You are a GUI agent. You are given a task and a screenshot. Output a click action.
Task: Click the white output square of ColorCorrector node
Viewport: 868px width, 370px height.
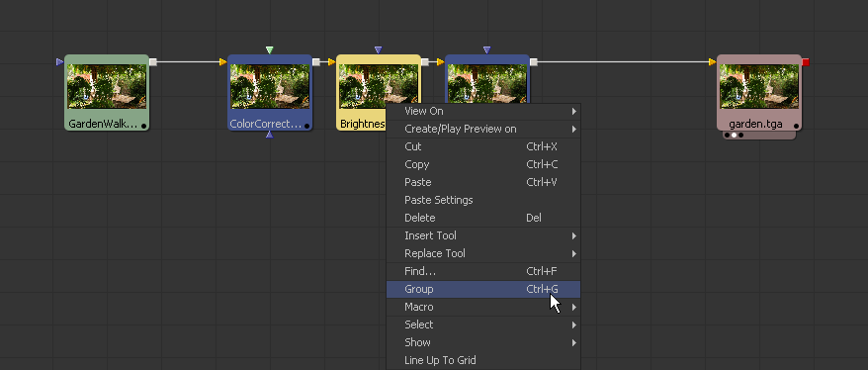coord(316,62)
